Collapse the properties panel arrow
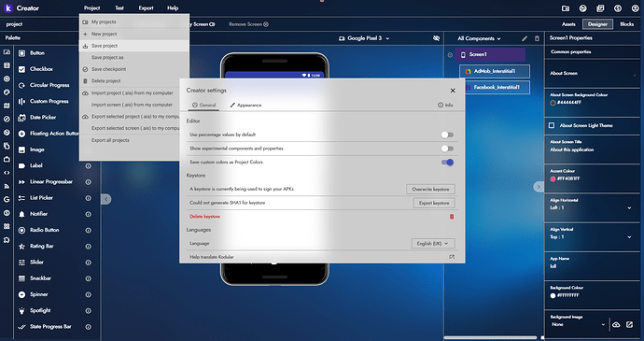Screen dimensions: 644x341 (539, 187)
